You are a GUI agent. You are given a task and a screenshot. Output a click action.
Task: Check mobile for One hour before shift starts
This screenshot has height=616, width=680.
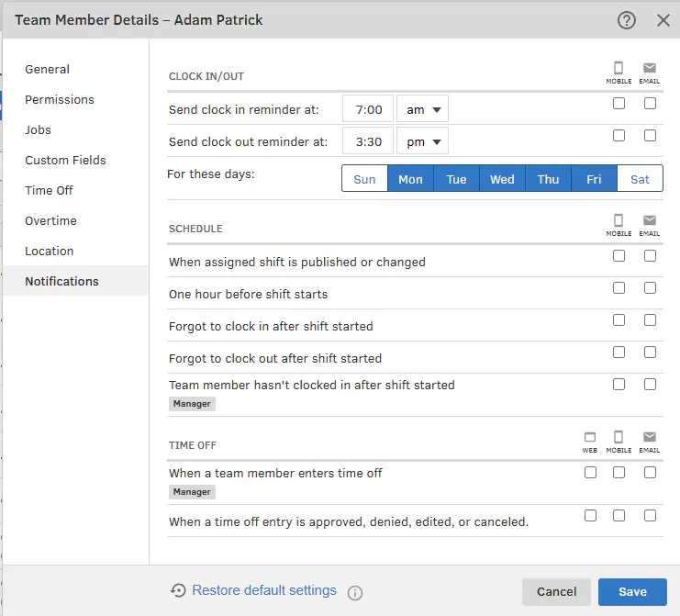click(x=619, y=287)
